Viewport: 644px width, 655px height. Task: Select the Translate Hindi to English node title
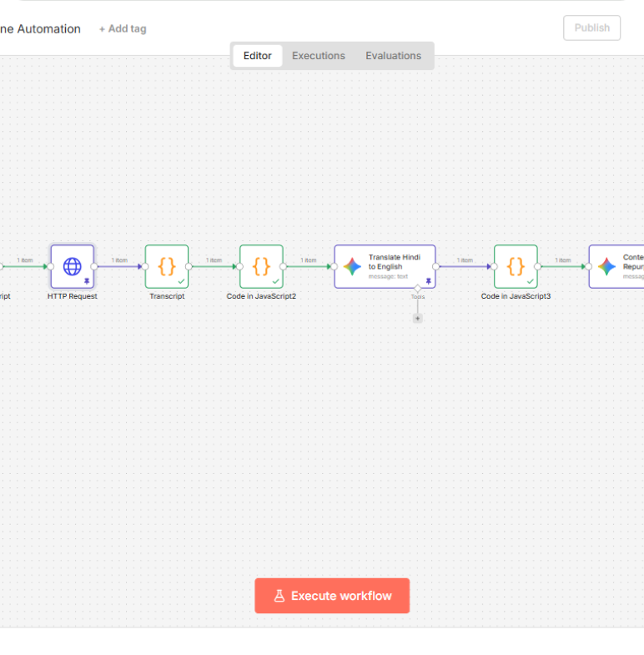point(394,262)
